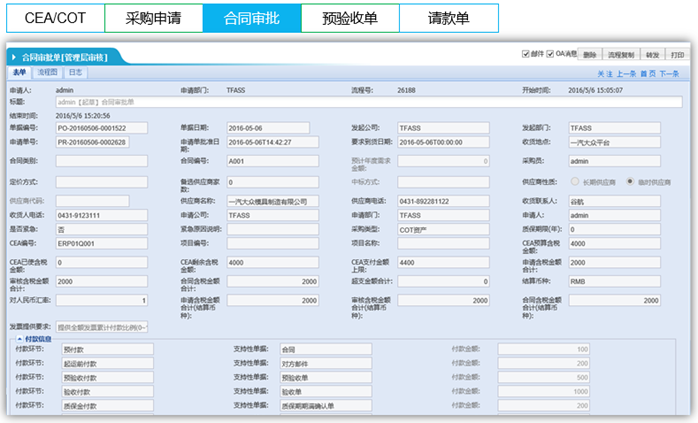This screenshot has width=698, height=423.
Task: Open the 日志 sub-tab
Action: pos(76,73)
